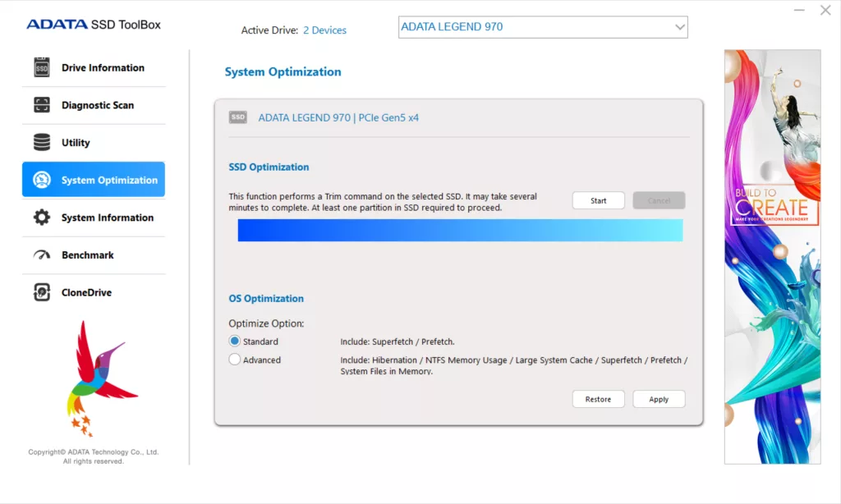Screen dimensions: 841x504
Task: Open the CloneDrive section
Action: click(94, 292)
